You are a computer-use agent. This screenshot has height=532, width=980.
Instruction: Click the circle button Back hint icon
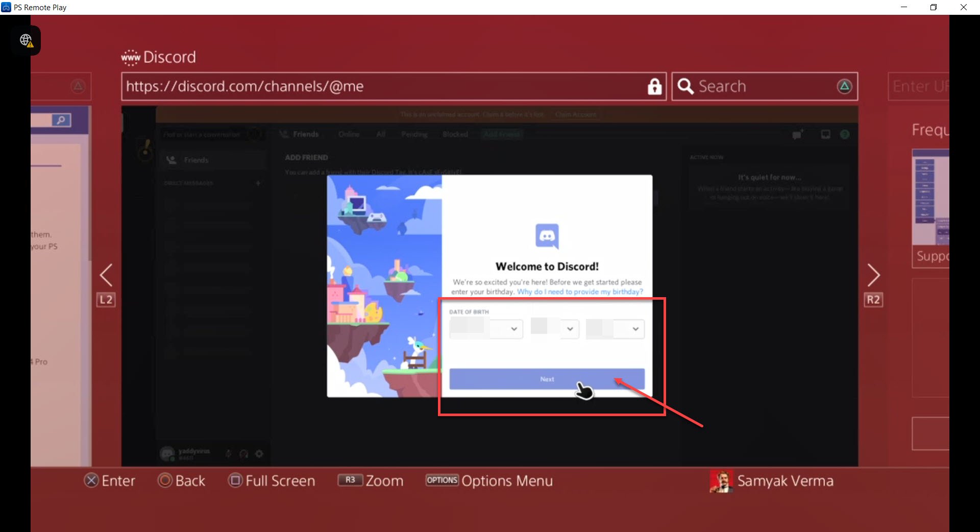[165, 480]
